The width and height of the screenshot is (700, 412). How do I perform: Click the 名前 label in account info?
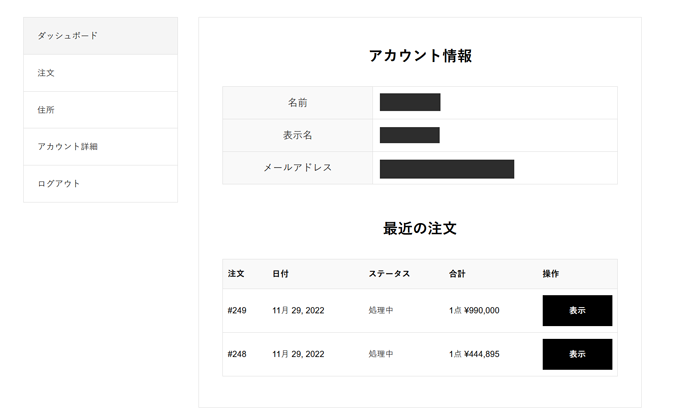point(298,102)
